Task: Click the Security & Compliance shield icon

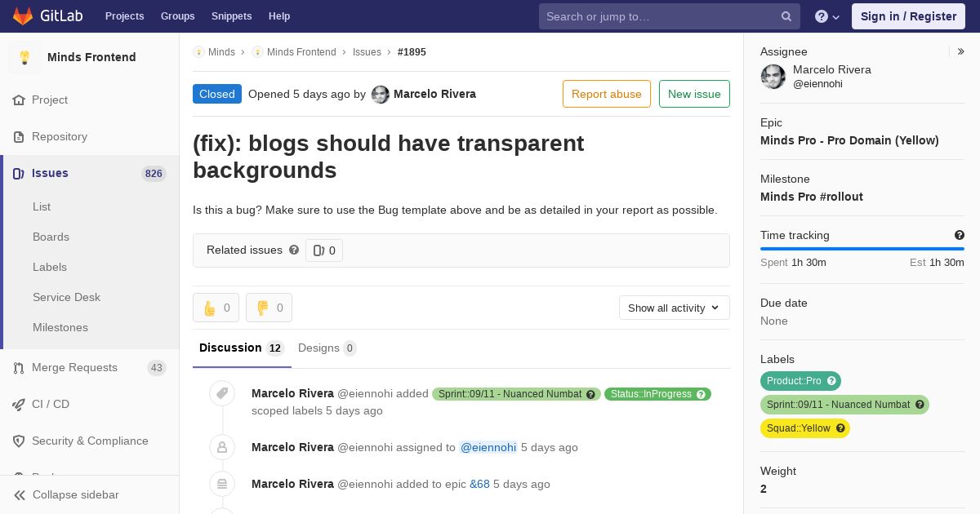Action: tap(19, 441)
